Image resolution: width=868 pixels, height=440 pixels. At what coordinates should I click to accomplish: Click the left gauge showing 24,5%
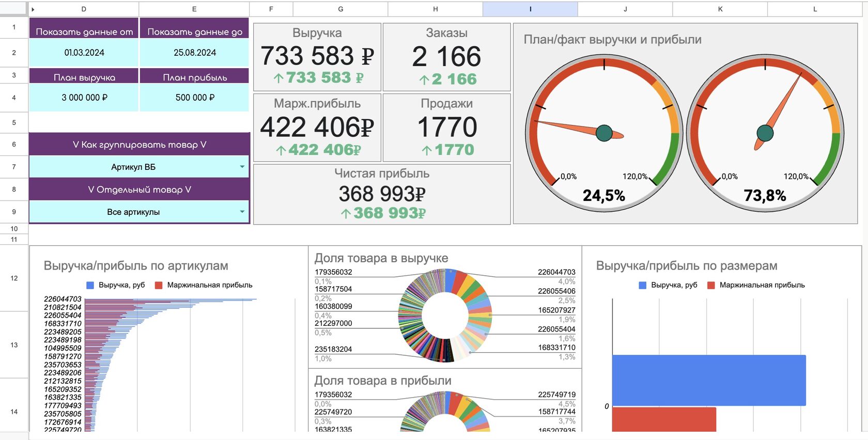pyautogui.click(x=604, y=133)
